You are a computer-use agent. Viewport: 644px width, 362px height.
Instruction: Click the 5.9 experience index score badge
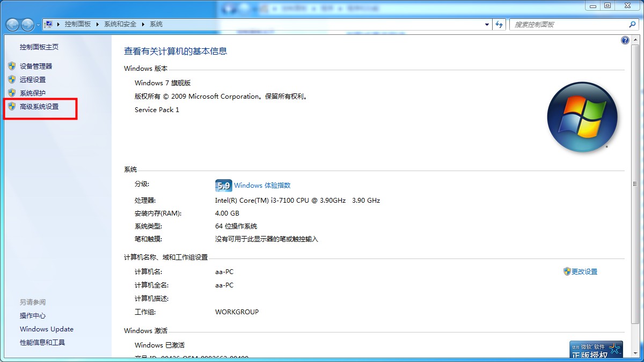click(223, 186)
